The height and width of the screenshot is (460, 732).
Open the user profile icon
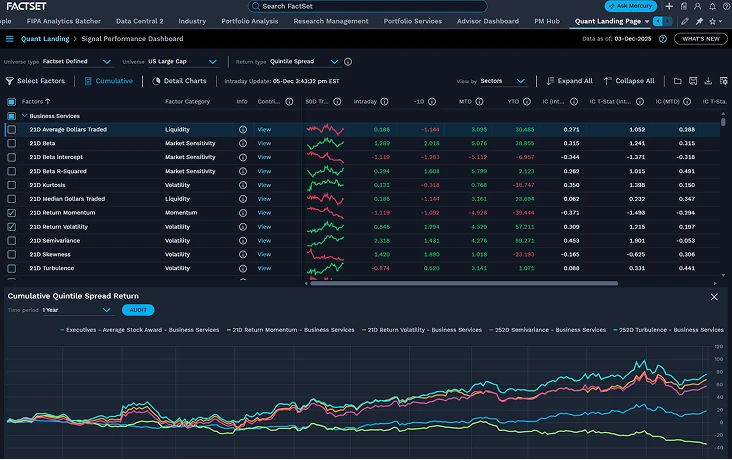(x=697, y=6)
